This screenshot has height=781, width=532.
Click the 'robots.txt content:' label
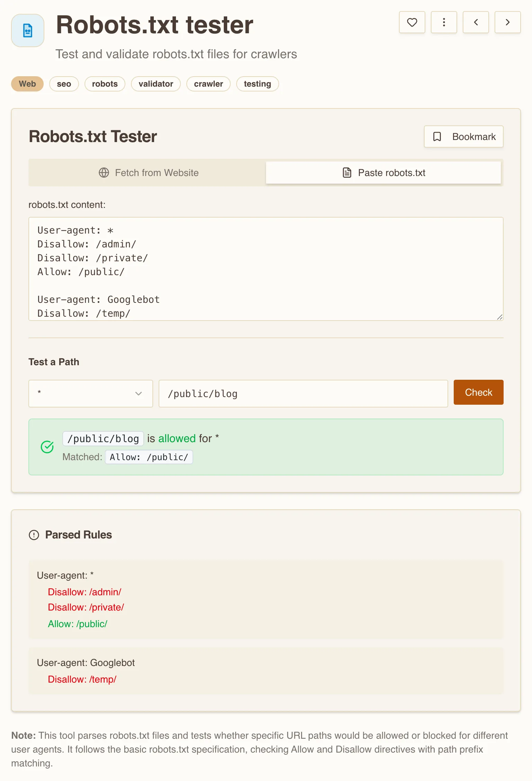tap(67, 204)
